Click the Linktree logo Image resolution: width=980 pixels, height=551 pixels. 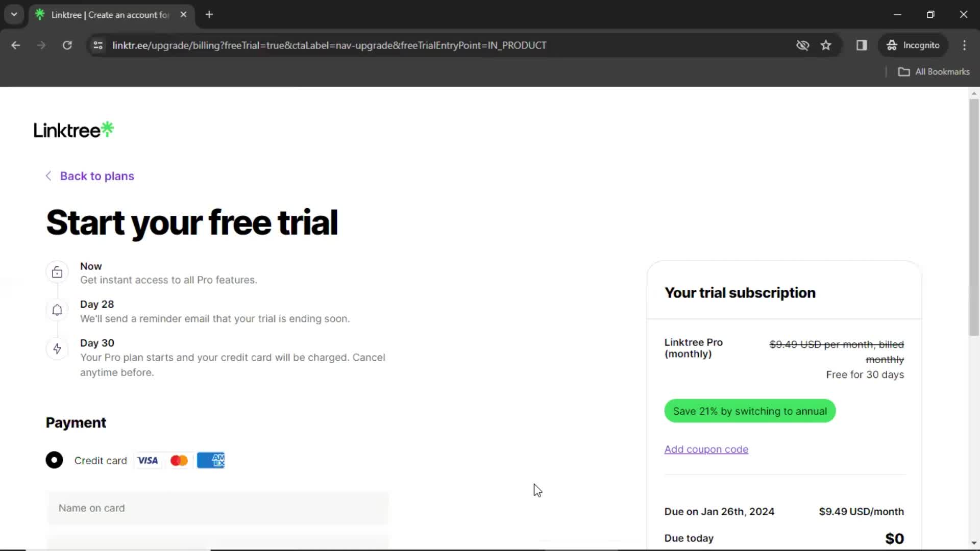73,130
